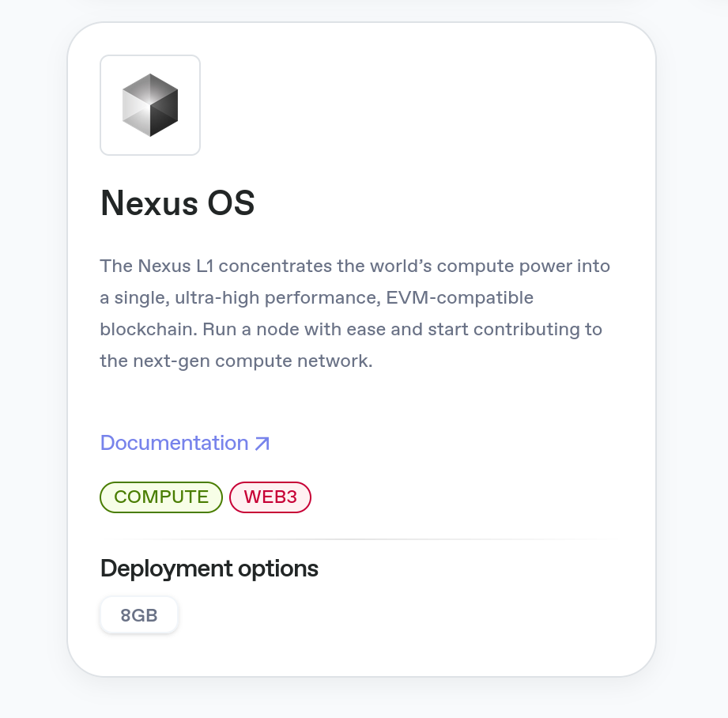Viewport: 728px width, 718px height.
Task: Click the Nexus OS card title
Action: click(177, 203)
